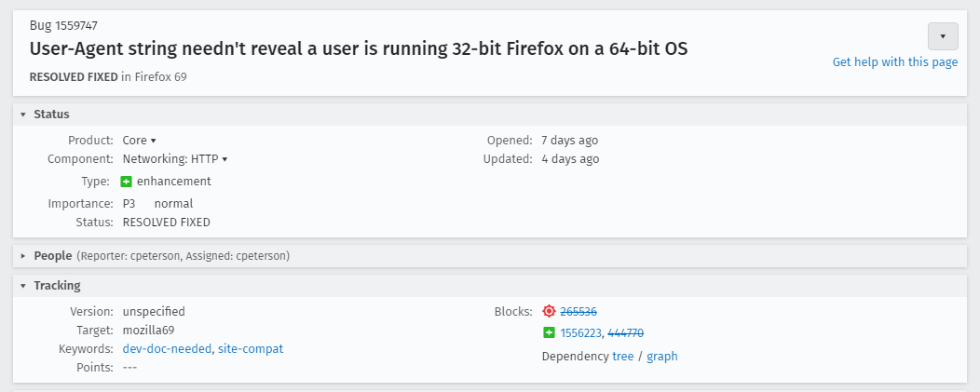Open the site-compat keyword link
The height and width of the screenshot is (392, 980).
[x=251, y=349]
